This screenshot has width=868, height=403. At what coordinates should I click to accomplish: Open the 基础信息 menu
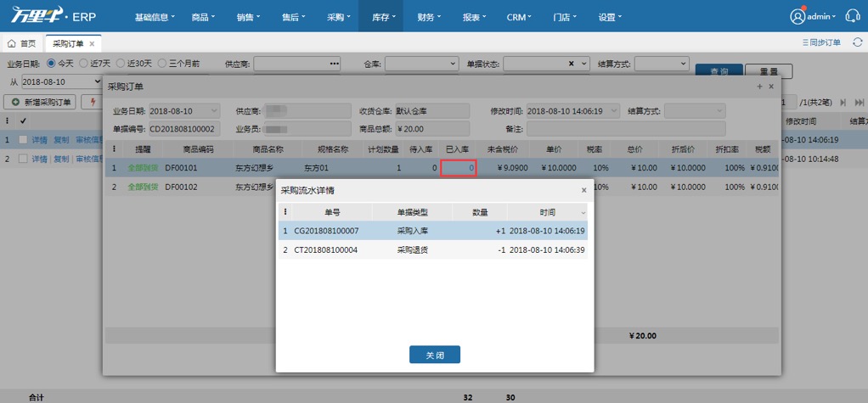click(x=155, y=17)
